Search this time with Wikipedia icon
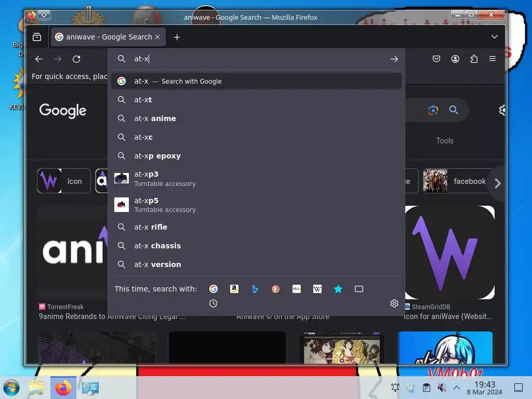This screenshot has width=532, height=399. point(317,289)
